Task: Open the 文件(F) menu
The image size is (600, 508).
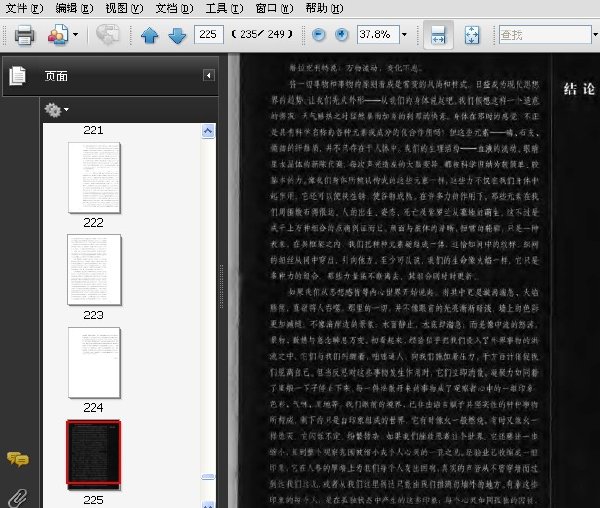Action: click(24, 8)
